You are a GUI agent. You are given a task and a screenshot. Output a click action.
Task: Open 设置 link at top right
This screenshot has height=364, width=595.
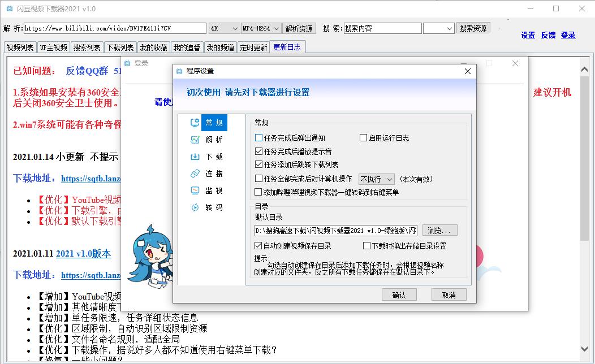click(528, 35)
